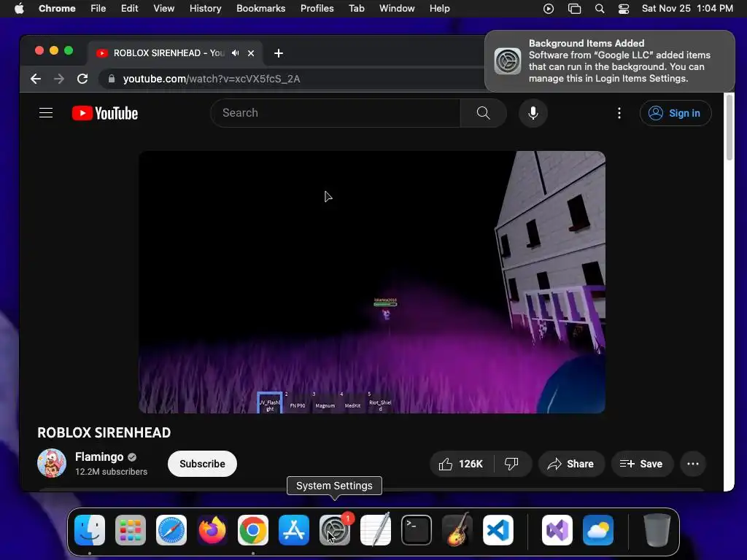
Task: Click the page vertical scrollbar
Action: [729, 128]
